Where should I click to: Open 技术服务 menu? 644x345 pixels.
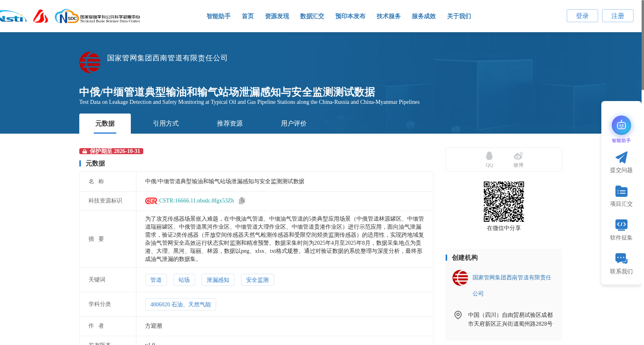(389, 16)
